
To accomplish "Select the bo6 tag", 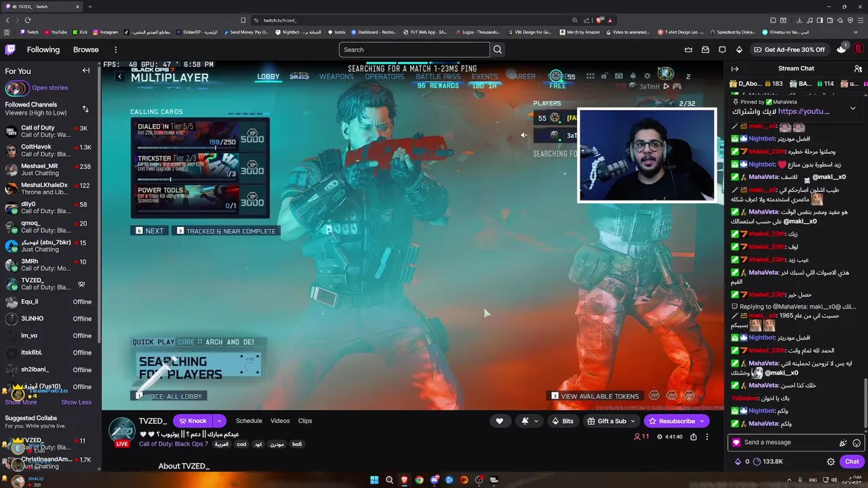I will coord(297,445).
